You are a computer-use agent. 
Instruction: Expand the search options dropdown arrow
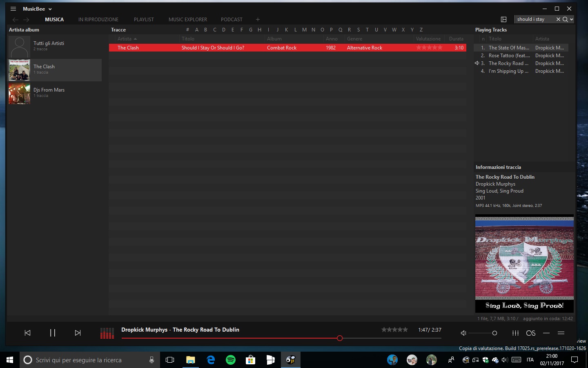pos(572,19)
